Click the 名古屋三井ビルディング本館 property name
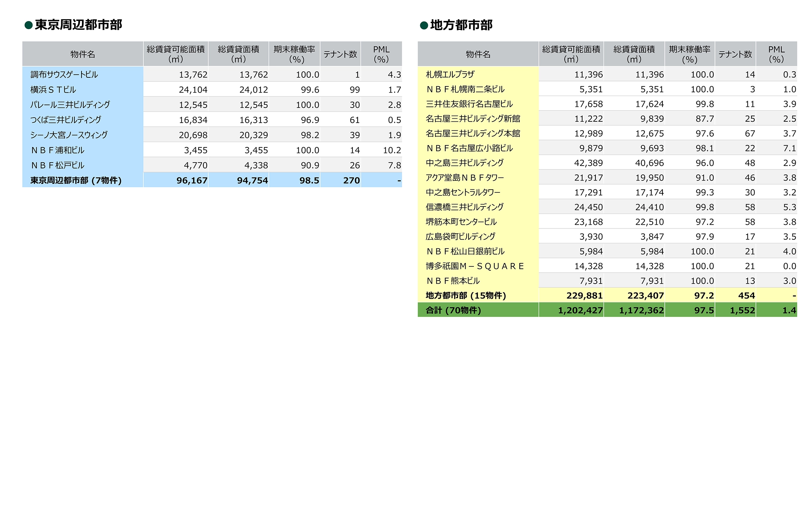The image size is (812, 505). pos(473,133)
